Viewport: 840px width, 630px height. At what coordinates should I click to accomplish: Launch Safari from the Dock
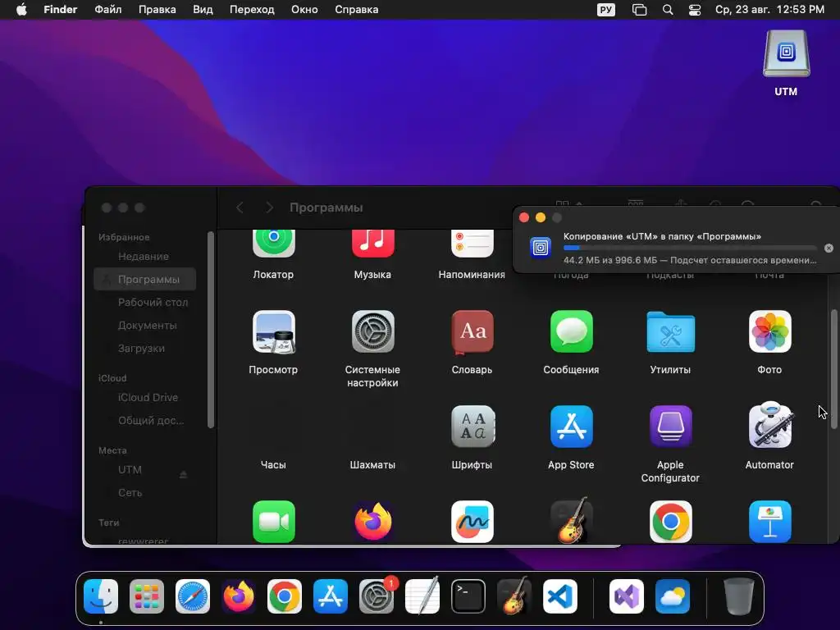[192, 596]
